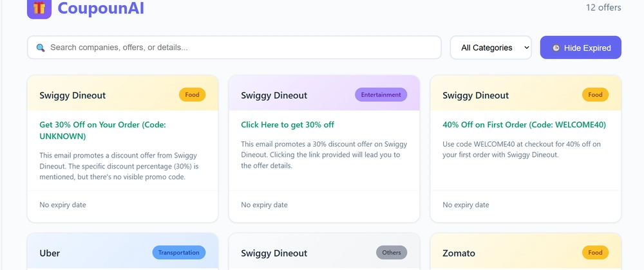Focus the search companies and offers field
The height and width of the screenshot is (270, 644).
pyautogui.click(x=234, y=48)
